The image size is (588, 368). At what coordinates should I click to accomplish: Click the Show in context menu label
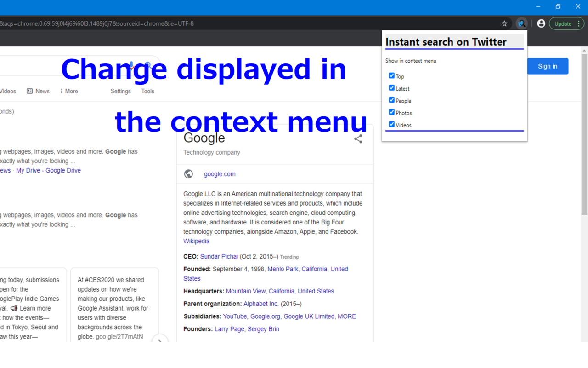pyautogui.click(x=411, y=61)
